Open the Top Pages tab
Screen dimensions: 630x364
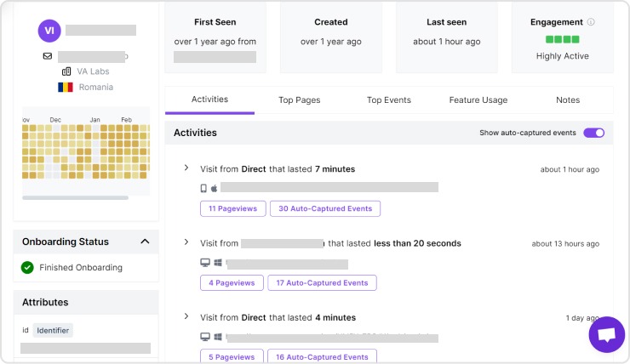tap(300, 100)
